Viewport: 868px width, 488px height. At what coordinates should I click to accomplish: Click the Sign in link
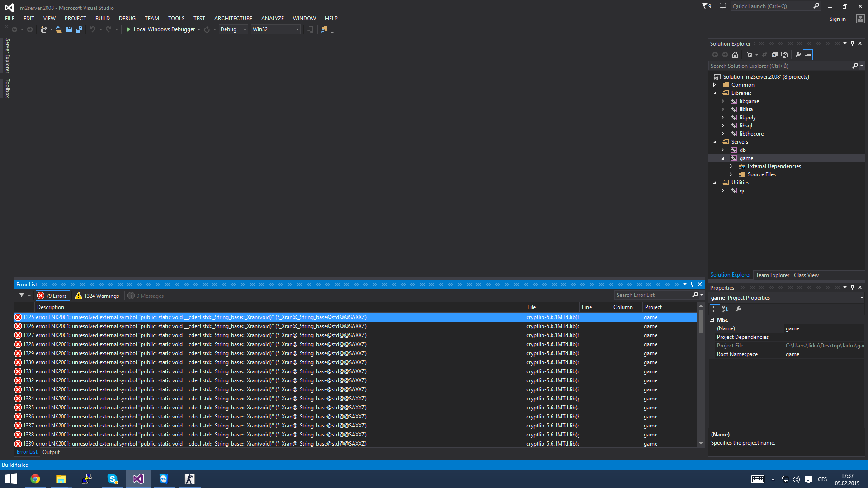click(837, 19)
